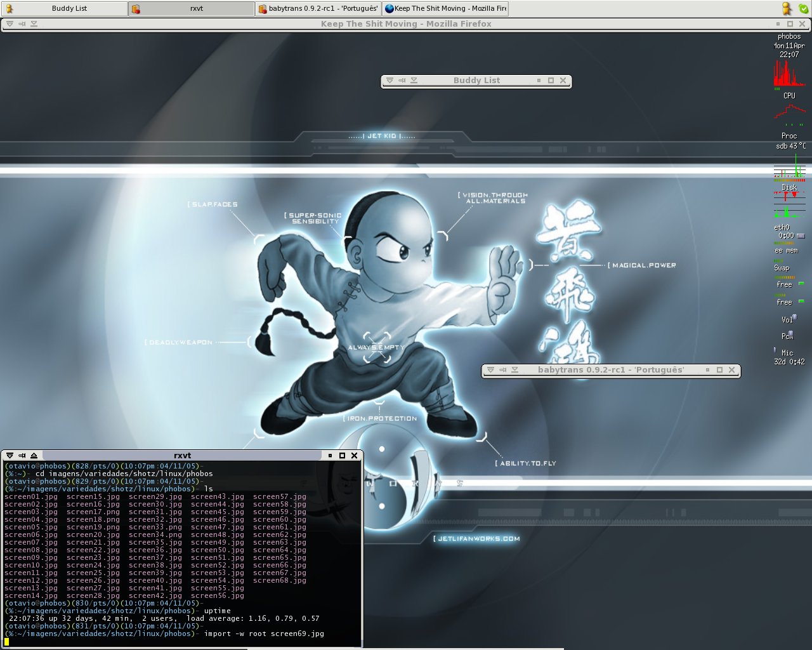Toggle the sticky pin on the Buddy List window
Viewport: 812px width, 650px height.
(402, 81)
